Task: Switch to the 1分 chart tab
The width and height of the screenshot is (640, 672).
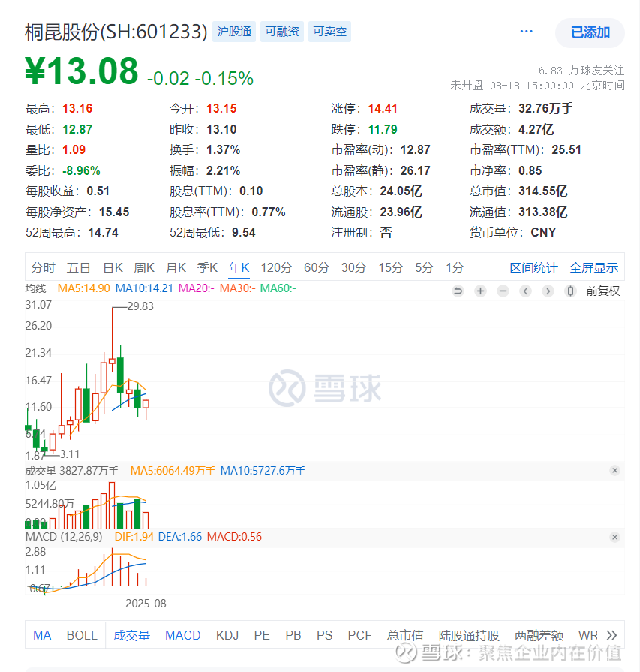Action: [x=455, y=268]
